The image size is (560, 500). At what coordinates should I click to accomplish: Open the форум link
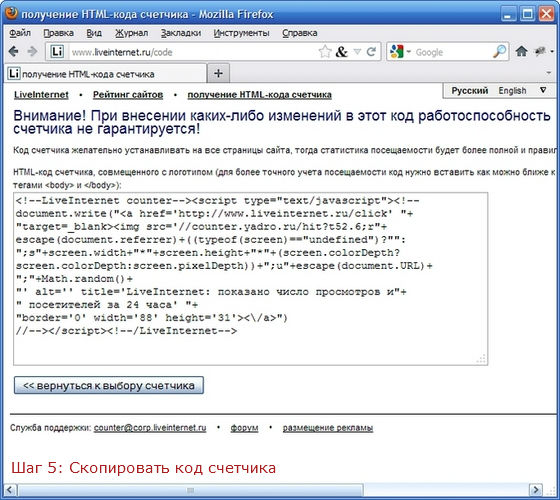tap(244, 428)
